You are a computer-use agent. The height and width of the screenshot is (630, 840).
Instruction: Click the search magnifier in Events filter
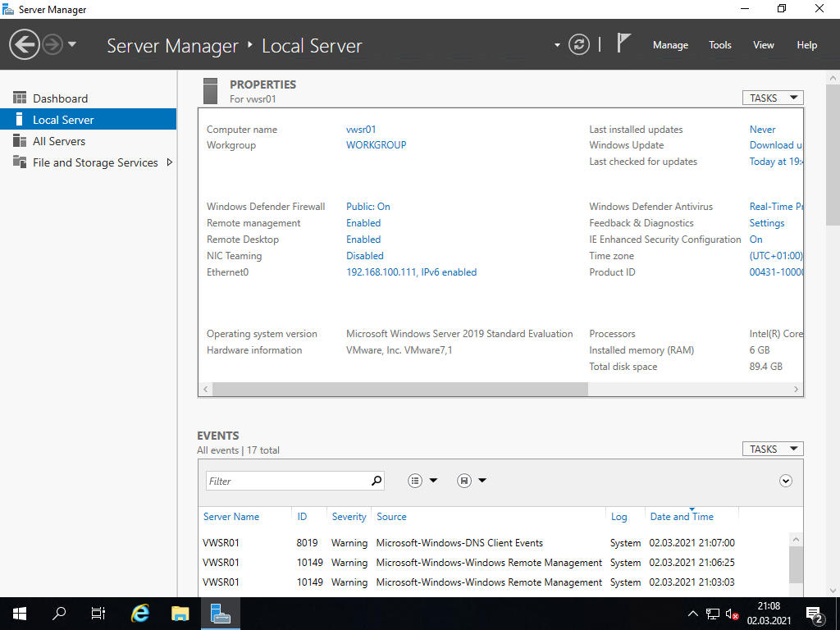point(377,481)
